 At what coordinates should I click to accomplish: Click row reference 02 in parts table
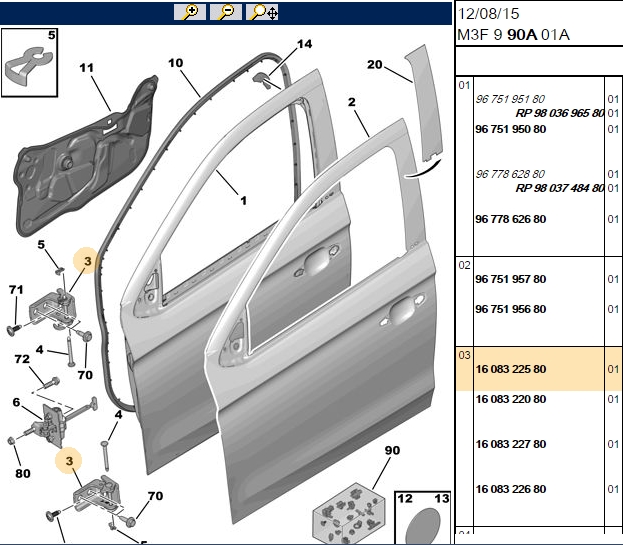tap(464, 265)
